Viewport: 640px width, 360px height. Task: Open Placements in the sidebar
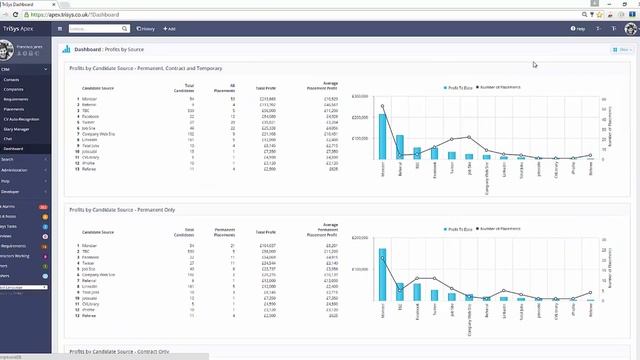[14, 109]
